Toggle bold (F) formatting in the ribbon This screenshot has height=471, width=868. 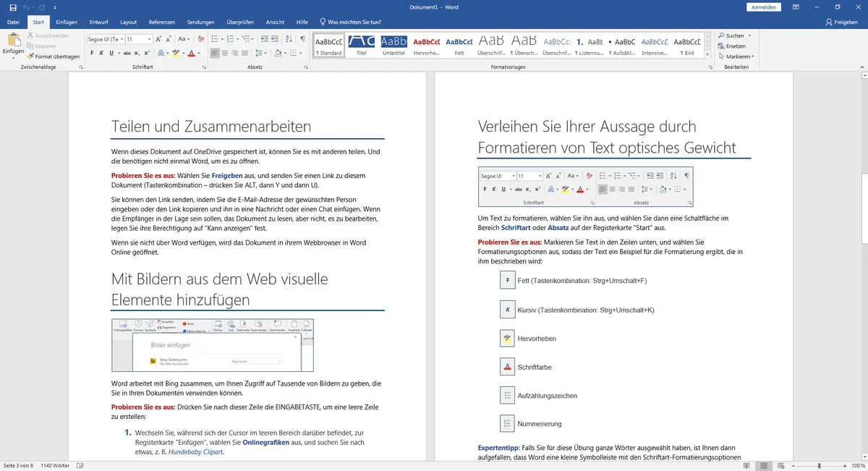pyautogui.click(x=92, y=53)
